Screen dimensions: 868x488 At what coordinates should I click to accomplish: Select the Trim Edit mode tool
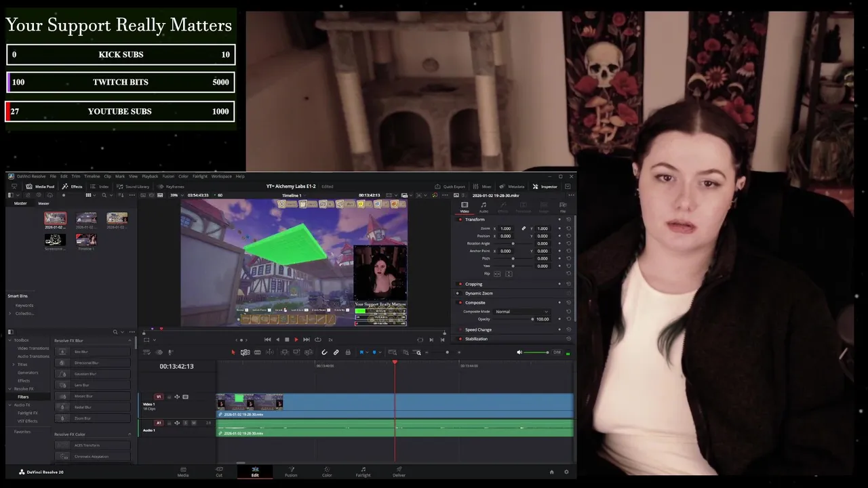pos(245,352)
